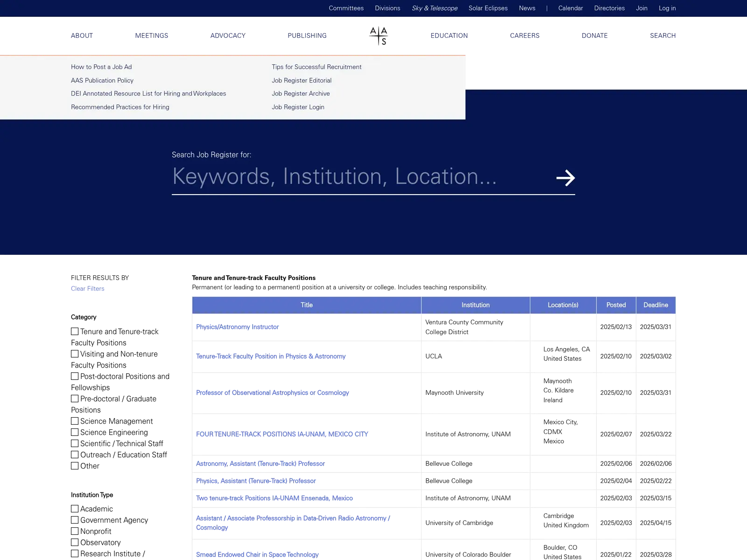Click the AAS logo icon

click(379, 36)
